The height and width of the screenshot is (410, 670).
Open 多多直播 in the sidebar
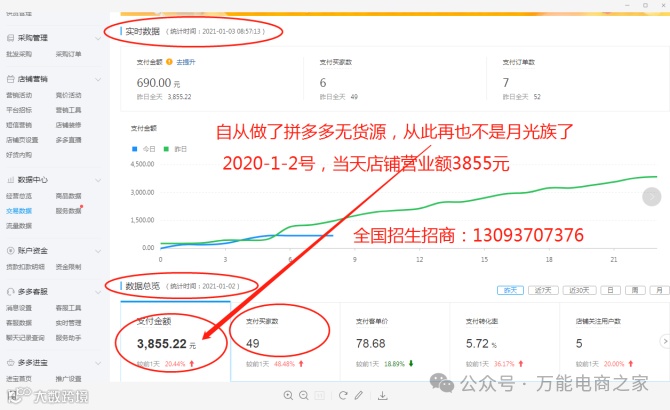(68, 140)
